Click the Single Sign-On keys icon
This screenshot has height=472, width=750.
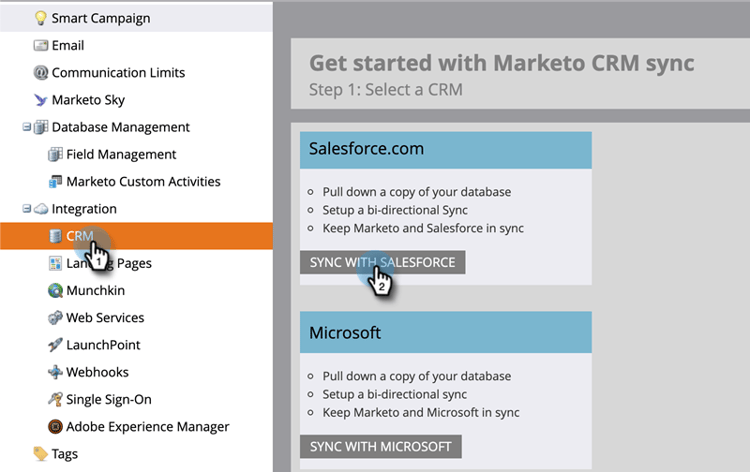(x=56, y=399)
